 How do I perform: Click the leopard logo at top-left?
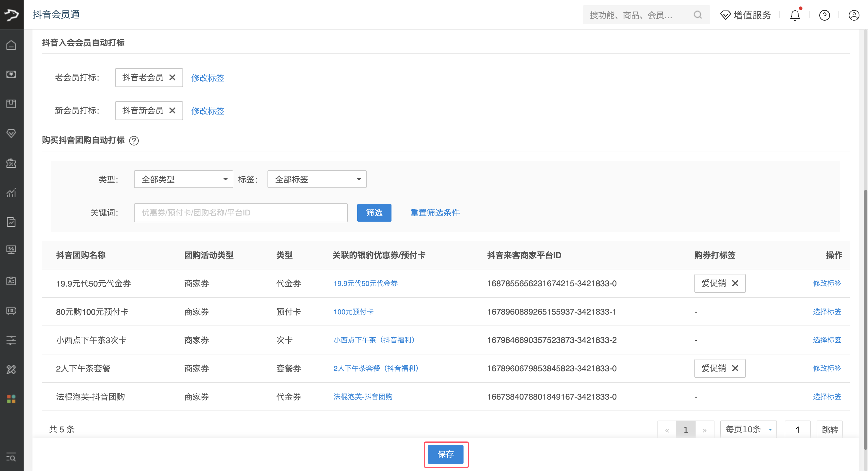[x=12, y=14]
